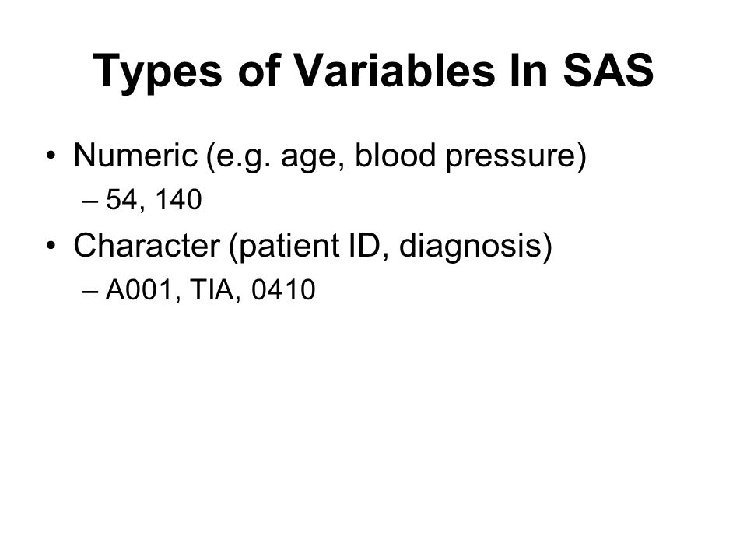The image size is (747, 560).
Task: Click the word "Types" in the title
Action: (x=158, y=72)
